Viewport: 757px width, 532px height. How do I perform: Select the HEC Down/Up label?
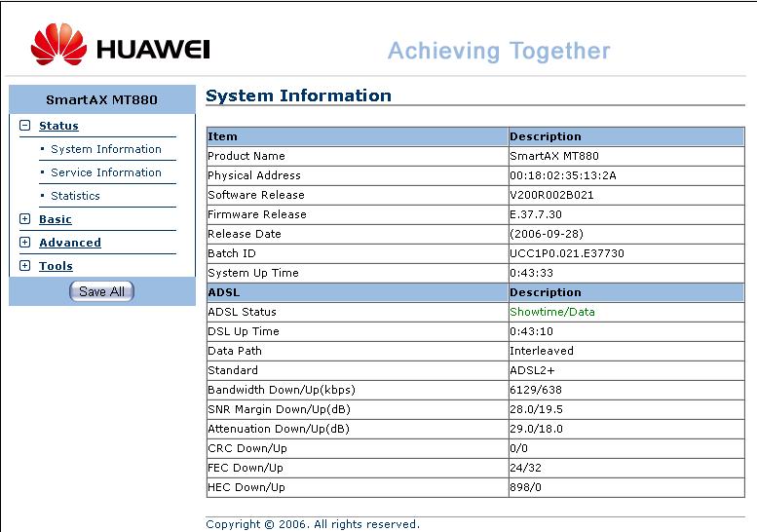(x=246, y=487)
